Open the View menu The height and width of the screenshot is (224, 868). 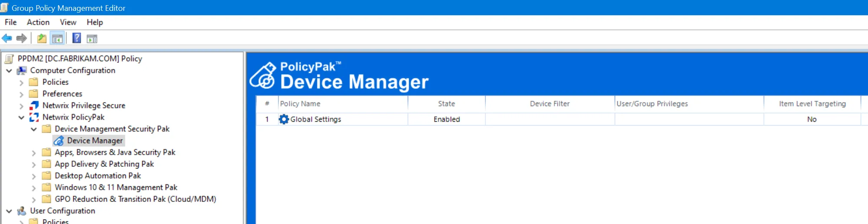pyautogui.click(x=68, y=22)
